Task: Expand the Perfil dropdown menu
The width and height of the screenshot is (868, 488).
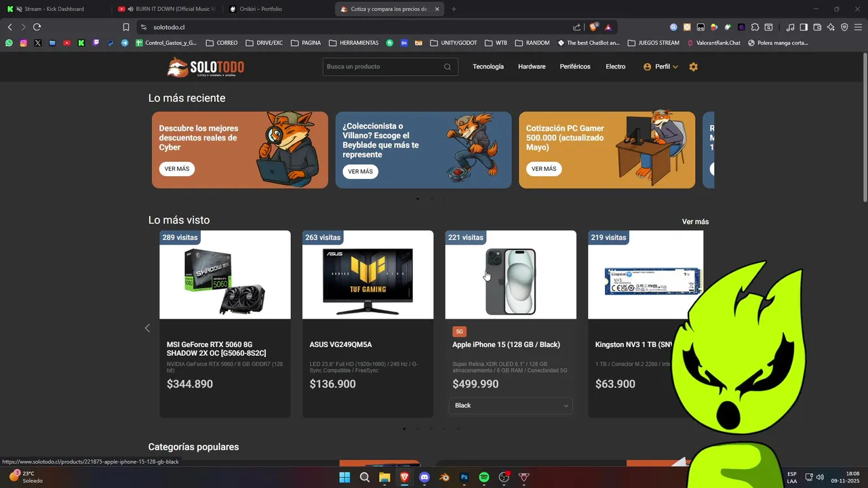Action: 660,67
